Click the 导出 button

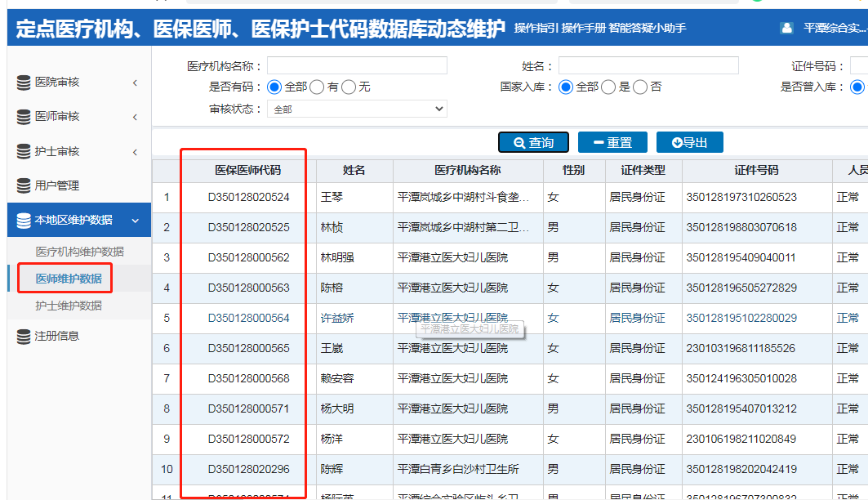[x=689, y=142]
